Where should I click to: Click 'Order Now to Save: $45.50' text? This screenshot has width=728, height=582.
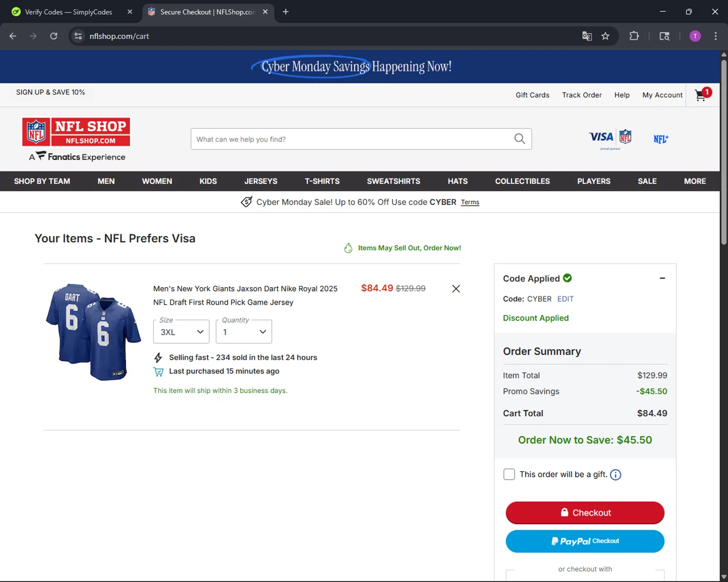(x=585, y=440)
